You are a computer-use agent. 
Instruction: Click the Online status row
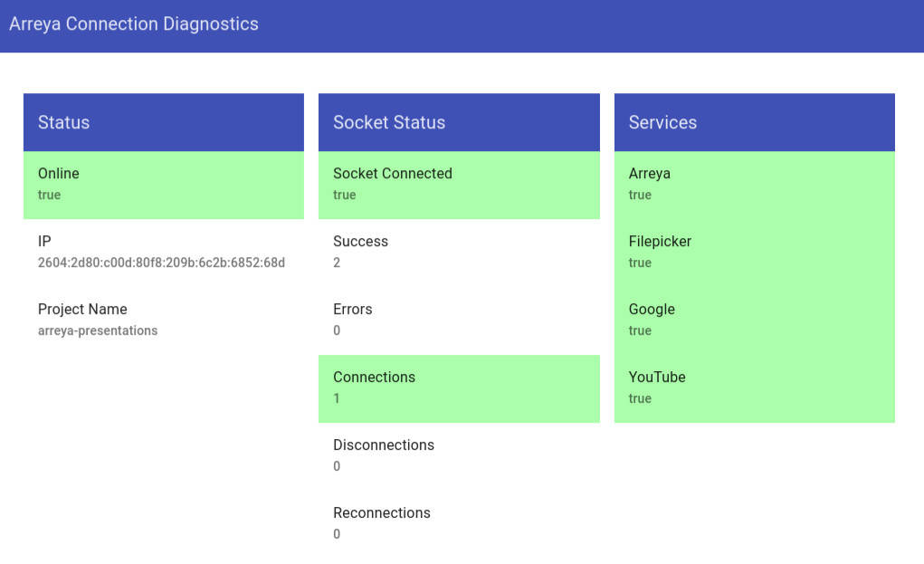coord(163,185)
